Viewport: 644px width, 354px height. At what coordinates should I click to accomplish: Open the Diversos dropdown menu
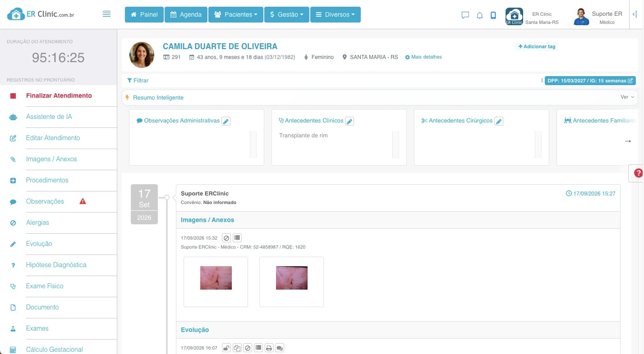click(336, 14)
